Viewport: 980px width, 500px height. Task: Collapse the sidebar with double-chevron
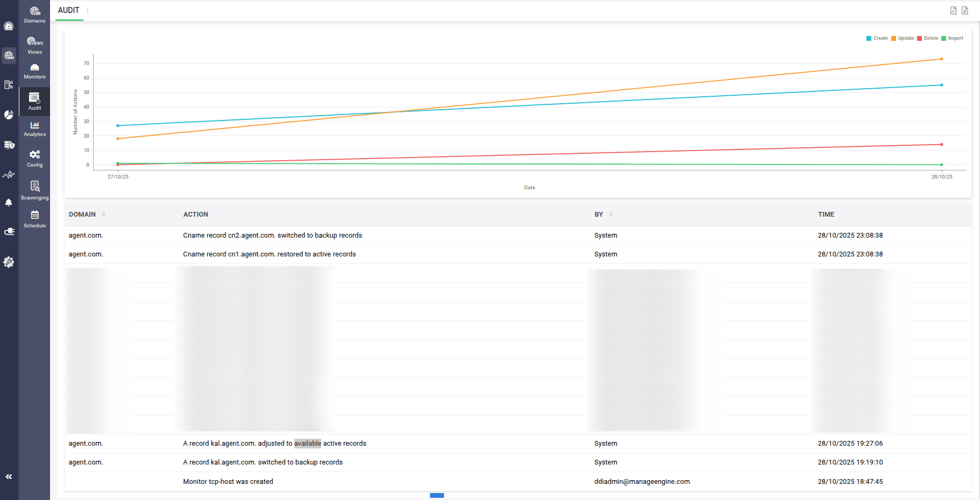click(x=9, y=476)
